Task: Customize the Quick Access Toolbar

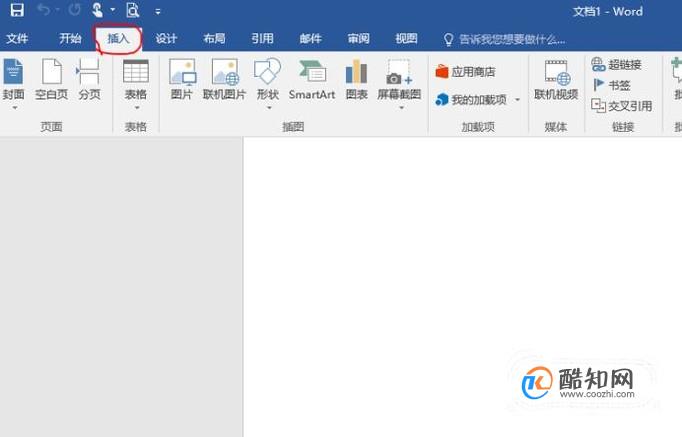Action: tap(158, 11)
